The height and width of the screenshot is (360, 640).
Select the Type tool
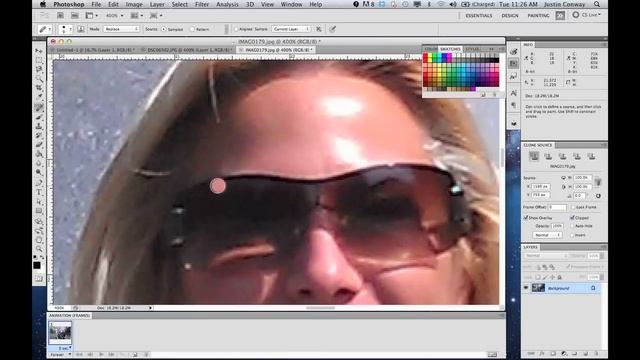(39, 192)
